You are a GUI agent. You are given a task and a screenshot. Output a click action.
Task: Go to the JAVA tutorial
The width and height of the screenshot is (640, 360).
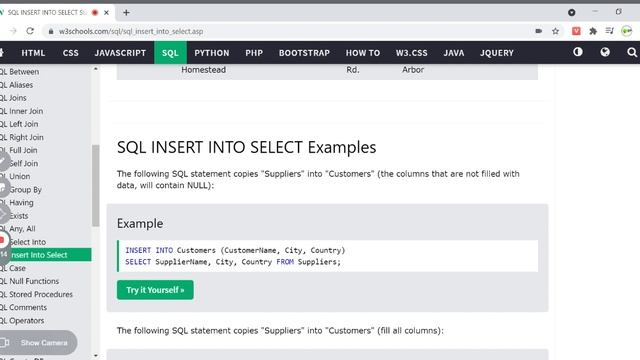click(454, 53)
